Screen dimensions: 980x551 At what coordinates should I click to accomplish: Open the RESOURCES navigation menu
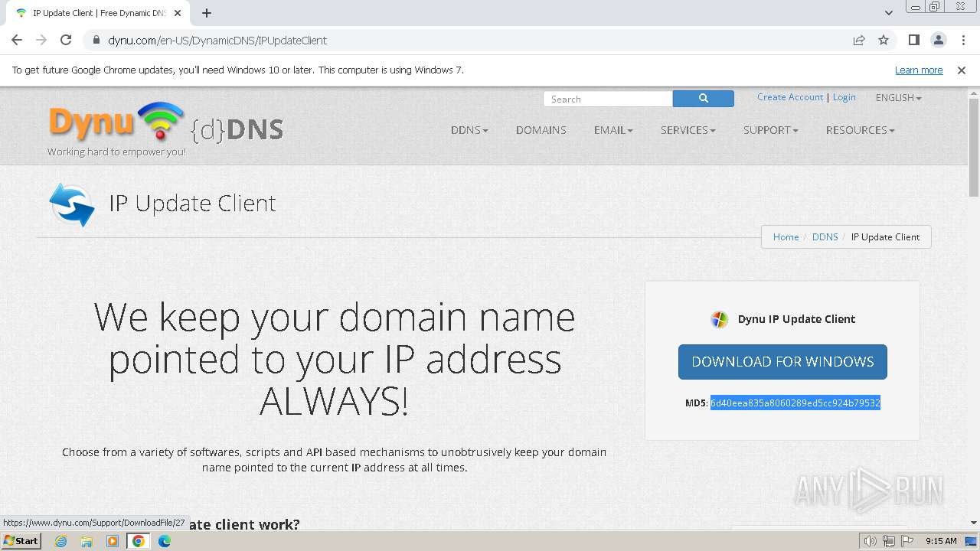tap(860, 130)
